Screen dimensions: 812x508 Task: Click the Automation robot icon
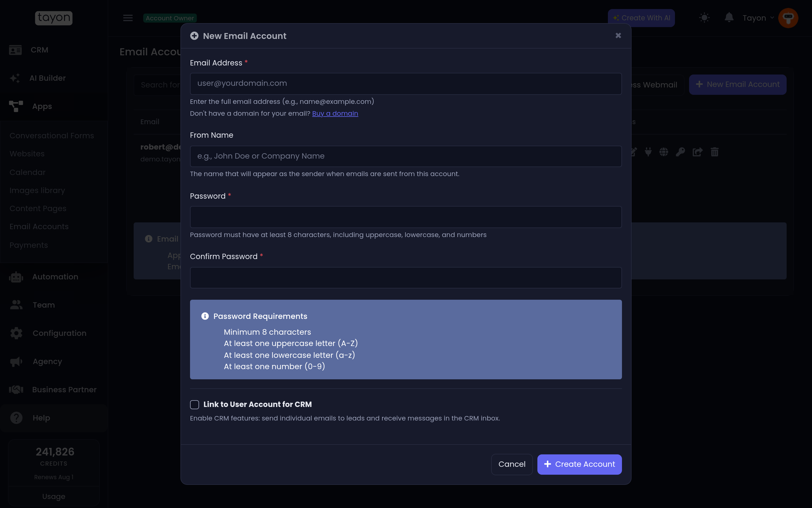[x=16, y=277]
